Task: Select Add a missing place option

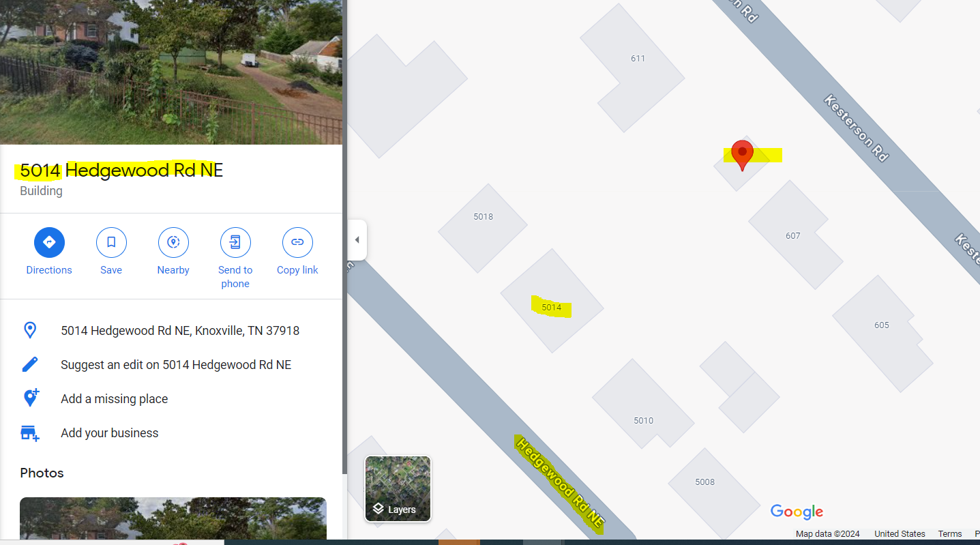Action: (114, 399)
